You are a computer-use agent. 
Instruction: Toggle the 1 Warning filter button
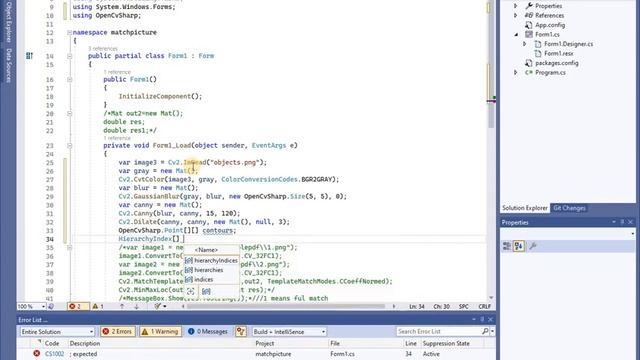click(x=160, y=331)
